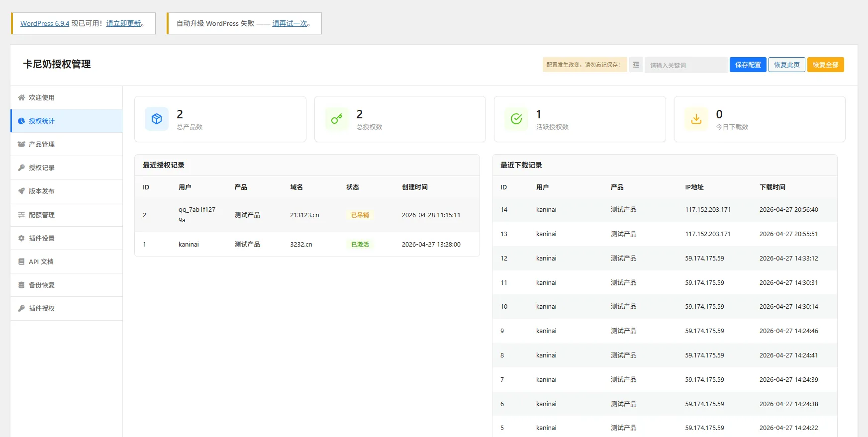Open the 配额管理 menu item

point(42,215)
